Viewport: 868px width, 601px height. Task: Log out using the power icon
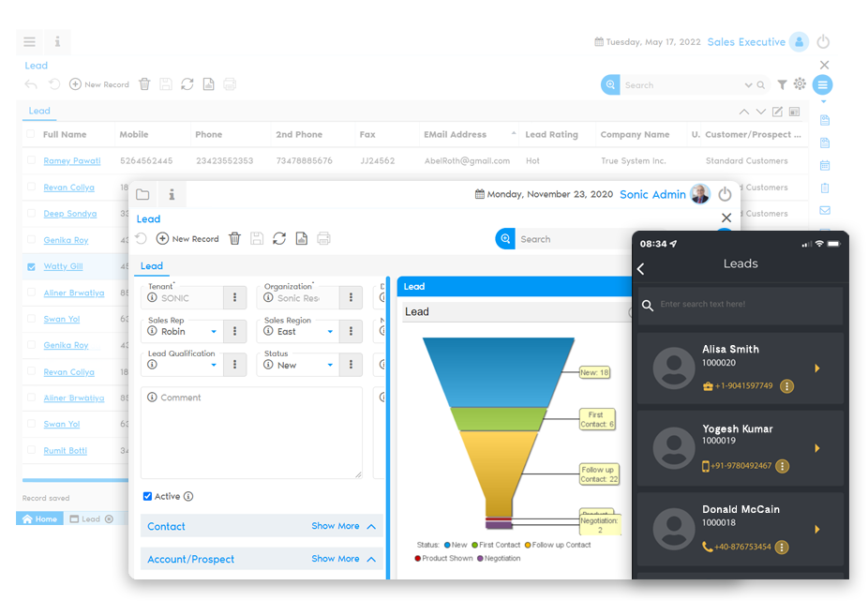(823, 41)
